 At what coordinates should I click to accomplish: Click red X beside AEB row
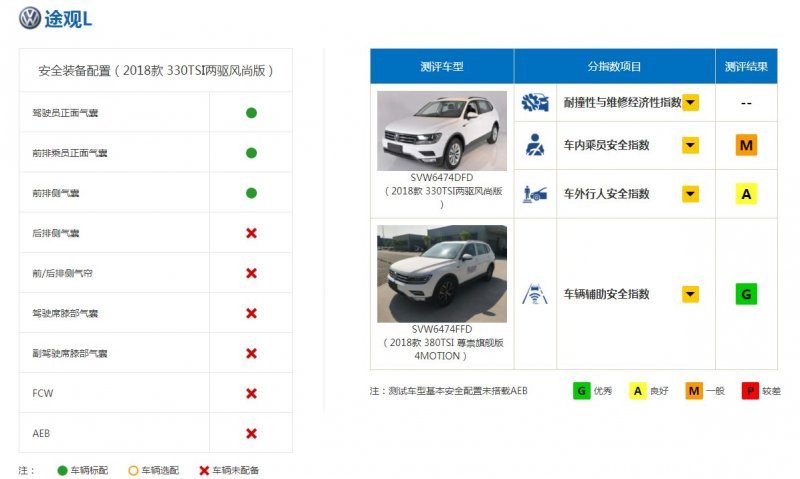[251, 433]
